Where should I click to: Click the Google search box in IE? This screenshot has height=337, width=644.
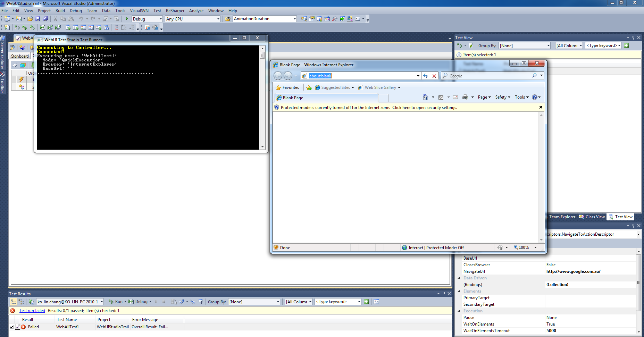pyautogui.click(x=489, y=76)
